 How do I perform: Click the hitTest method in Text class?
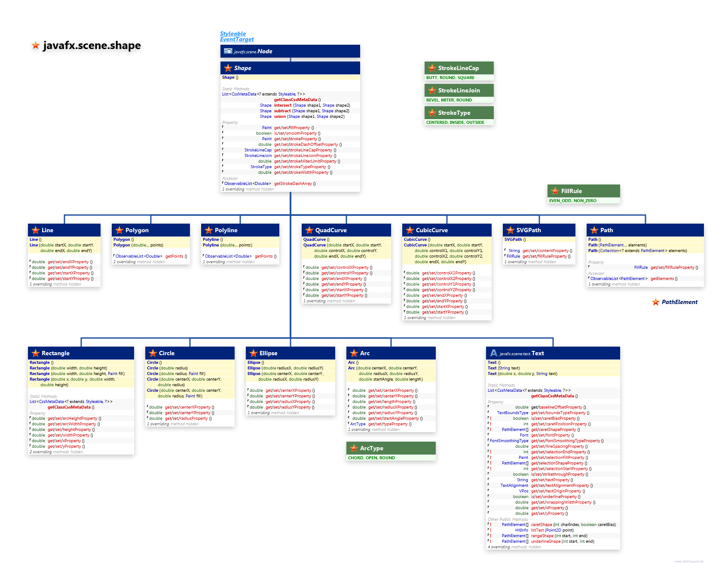(x=537, y=530)
